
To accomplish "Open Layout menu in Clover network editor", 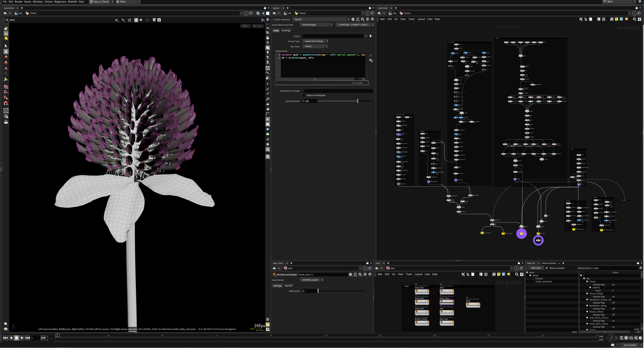I will pos(421,19).
